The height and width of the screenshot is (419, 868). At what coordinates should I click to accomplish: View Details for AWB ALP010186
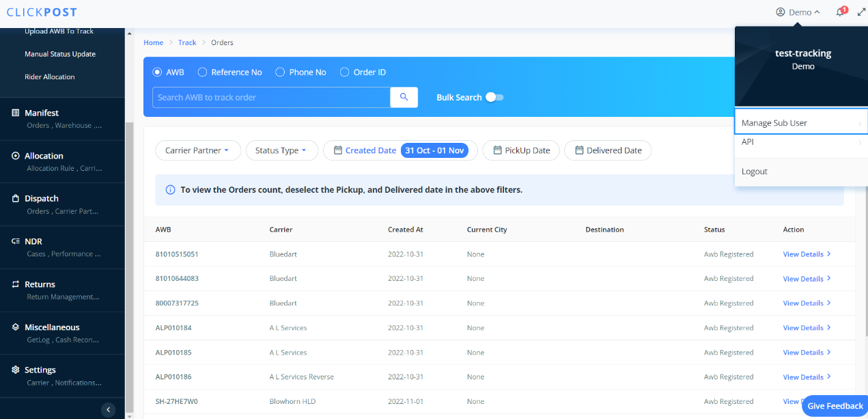point(807,377)
